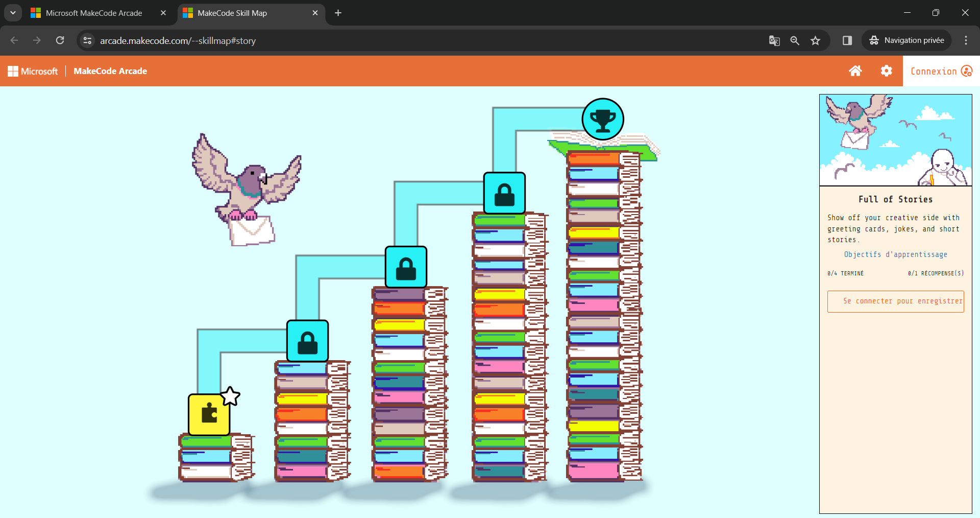Open the zoom magnifier icon
980x518 pixels.
pos(795,40)
